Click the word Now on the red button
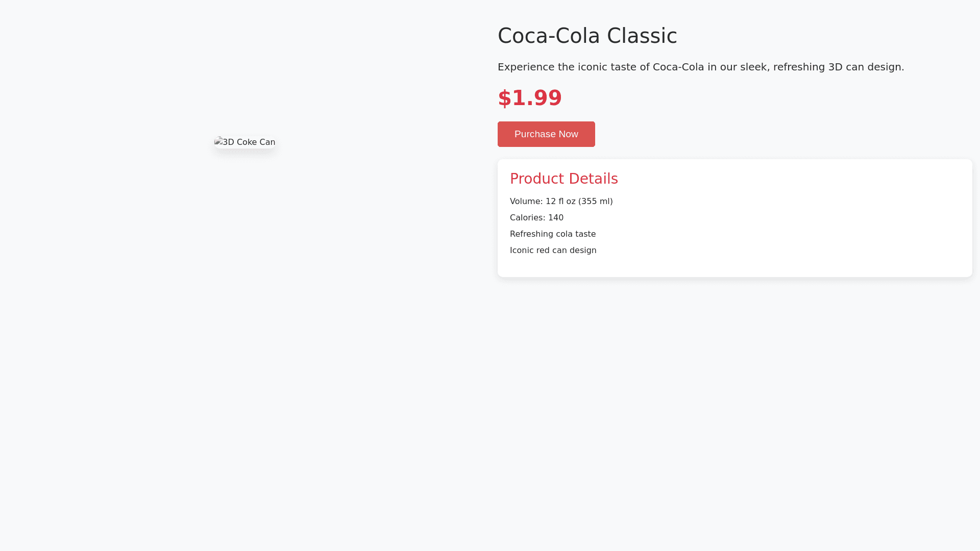This screenshot has height=551, width=980. [x=568, y=134]
